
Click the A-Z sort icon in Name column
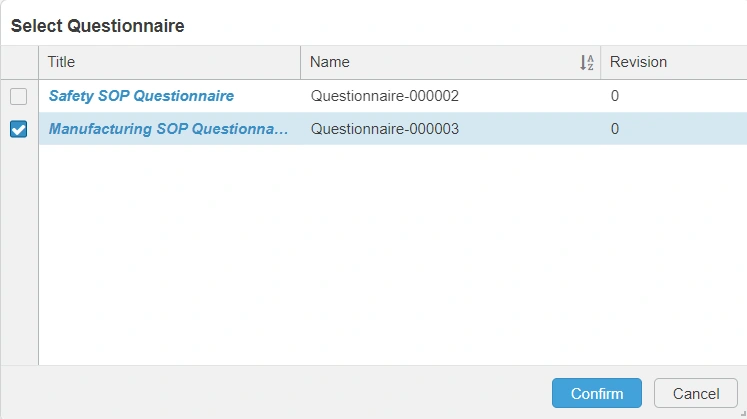[x=587, y=63]
